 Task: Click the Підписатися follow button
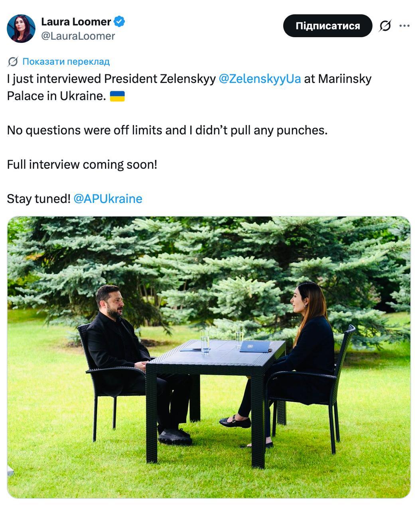pos(328,26)
